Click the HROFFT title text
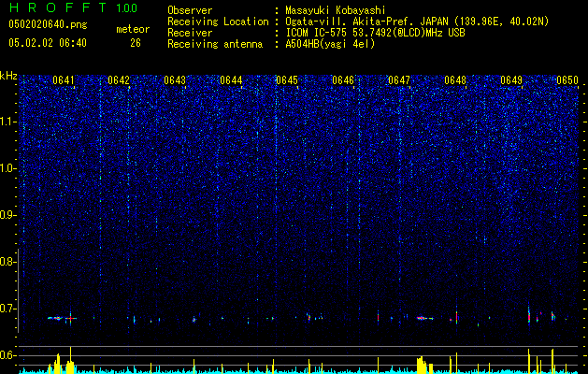This screenshot has height=374, width=588. (x=59, y=7)
